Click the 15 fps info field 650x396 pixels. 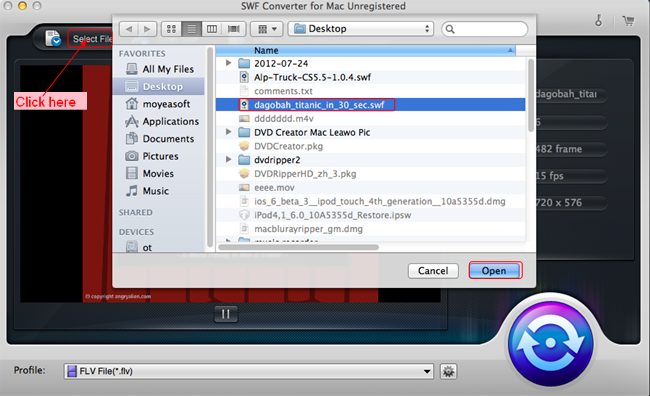point(571,175)
